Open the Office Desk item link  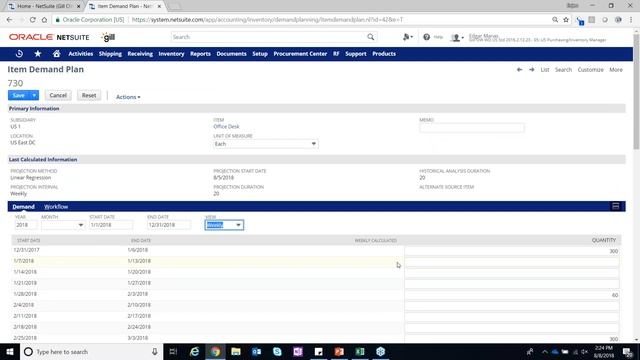pyautogui.click(x=227, y=127)
